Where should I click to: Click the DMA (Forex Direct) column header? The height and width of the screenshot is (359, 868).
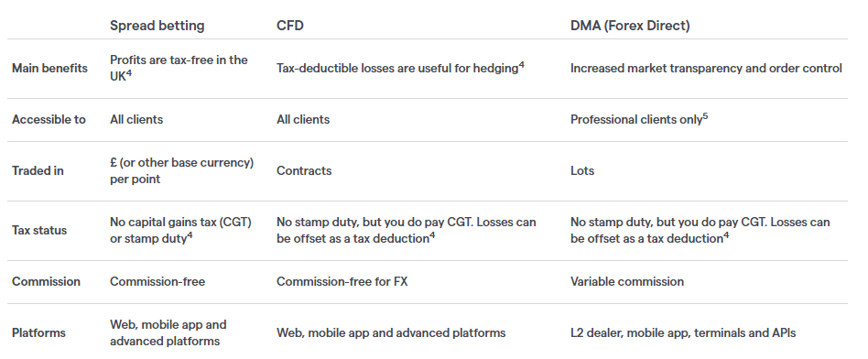[x=630, y=26]
